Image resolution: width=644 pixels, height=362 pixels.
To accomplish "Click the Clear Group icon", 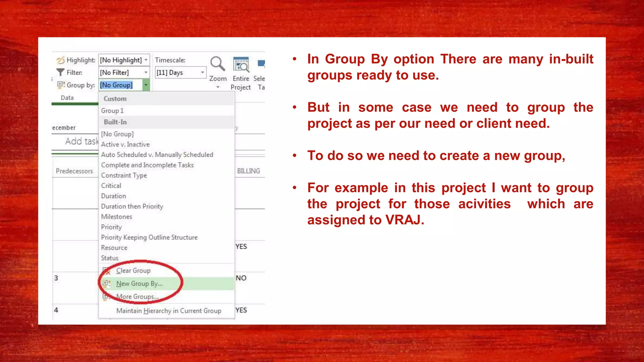I will (x=107, y=271).
